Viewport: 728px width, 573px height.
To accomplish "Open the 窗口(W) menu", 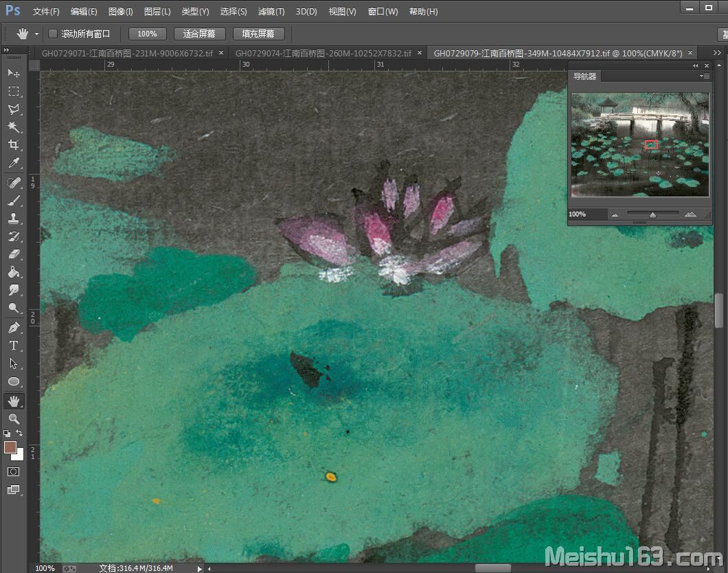I will (x=383, y=12).
